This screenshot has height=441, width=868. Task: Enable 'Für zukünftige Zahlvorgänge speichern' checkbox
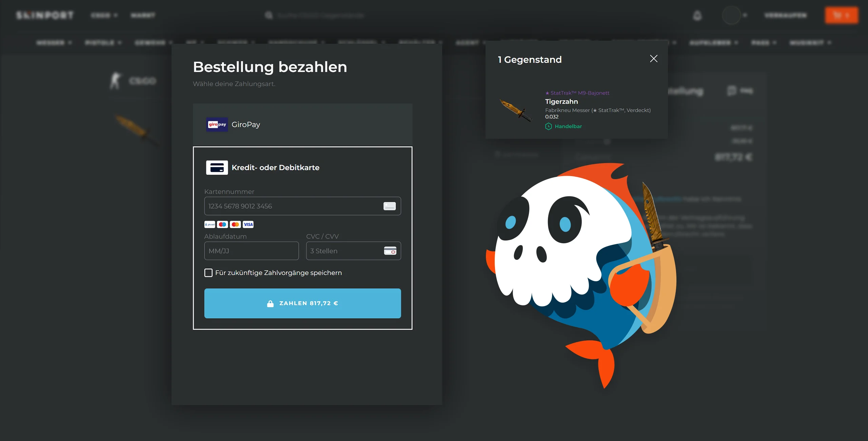[x=209, y=273]
